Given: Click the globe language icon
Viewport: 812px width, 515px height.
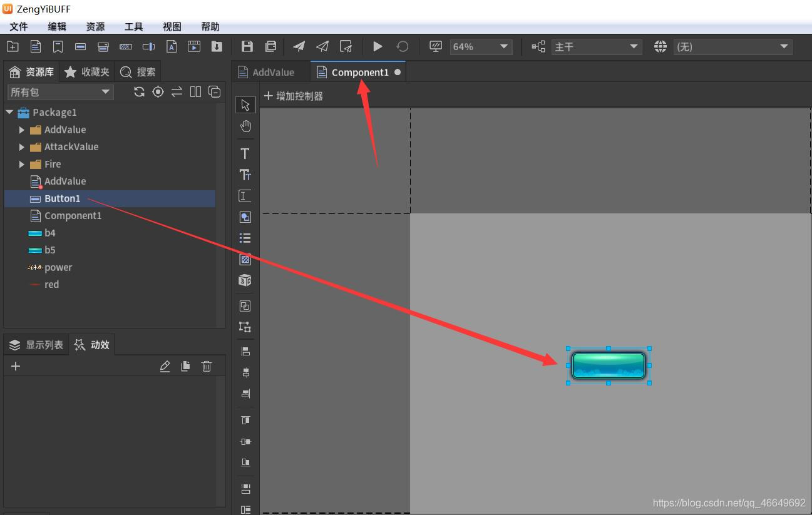Looking at the screenshot, I should click(660, 46).
